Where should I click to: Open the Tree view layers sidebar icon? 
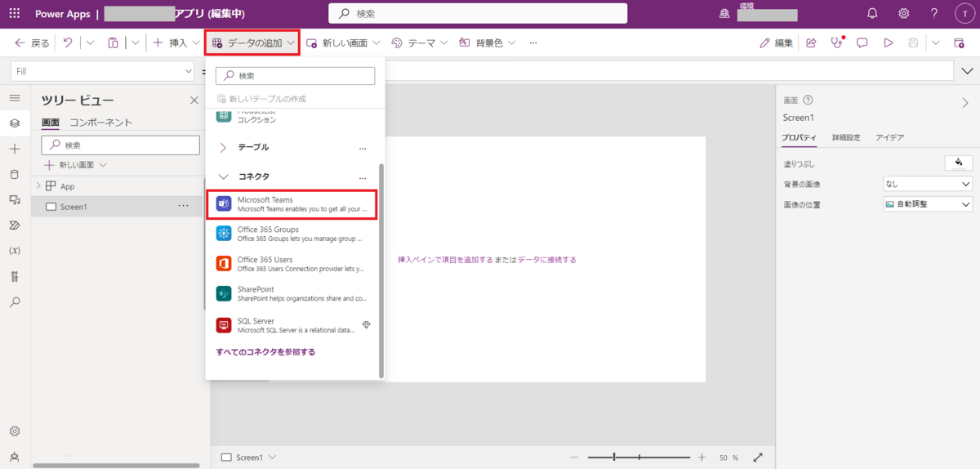pos(14,123)
